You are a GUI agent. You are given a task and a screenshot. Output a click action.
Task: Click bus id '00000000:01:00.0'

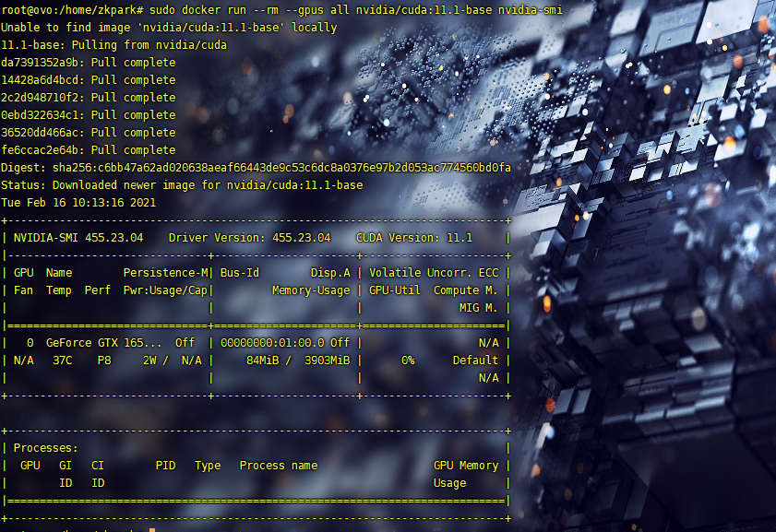coord(272,343)
